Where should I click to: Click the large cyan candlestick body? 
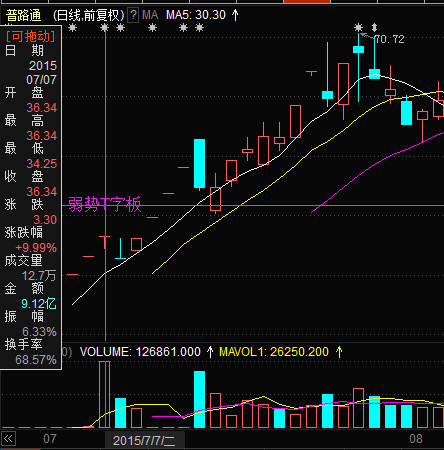pos(199,164)
